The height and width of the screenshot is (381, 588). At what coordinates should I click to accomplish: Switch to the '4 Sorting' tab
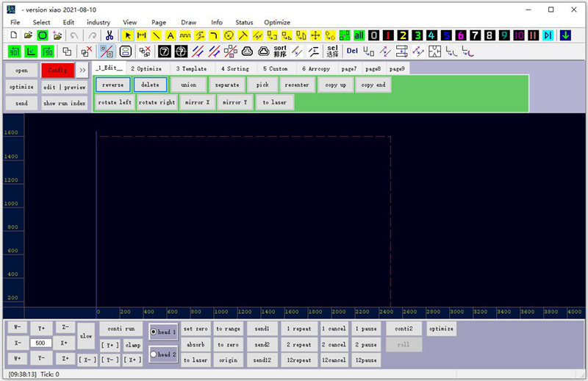[x=235, y=68]
